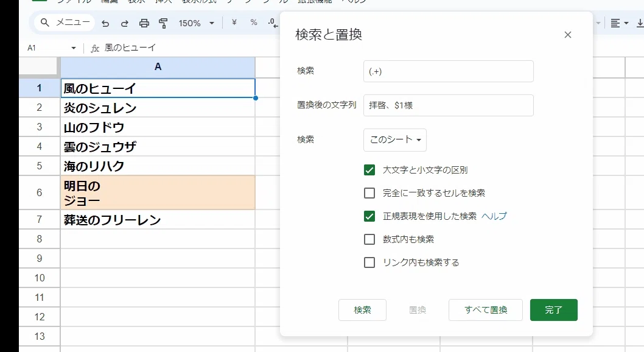Open the A1 name box dropdown
The height and width of the screenshot is (352, 644).
[74, 48]
